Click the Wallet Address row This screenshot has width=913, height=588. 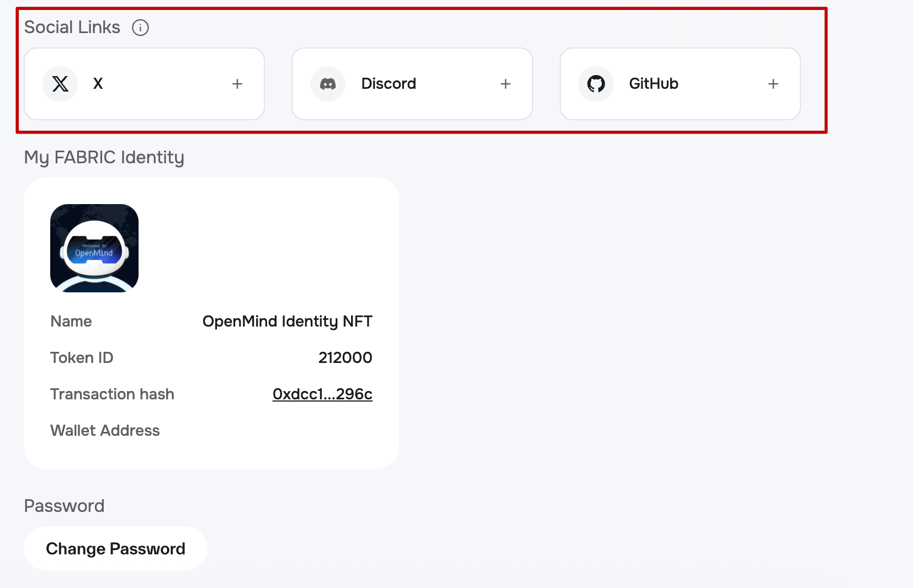105,430
